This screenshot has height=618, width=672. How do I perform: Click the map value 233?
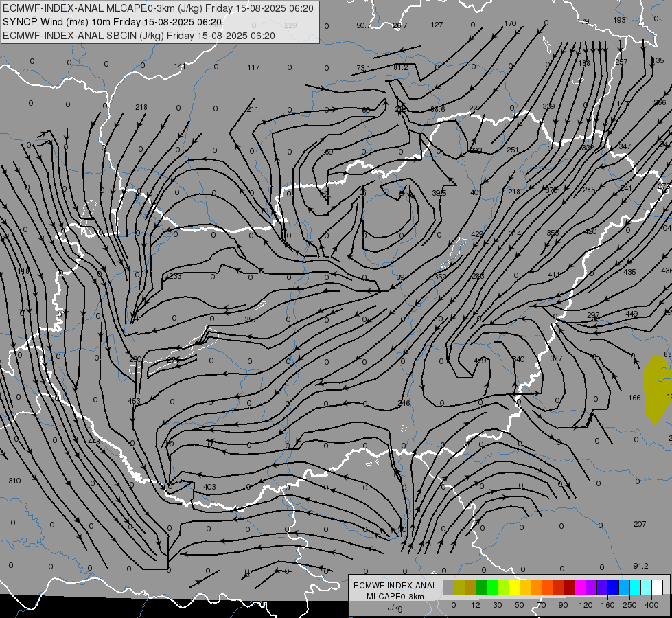pyautogui.click(x=175, y=276)
